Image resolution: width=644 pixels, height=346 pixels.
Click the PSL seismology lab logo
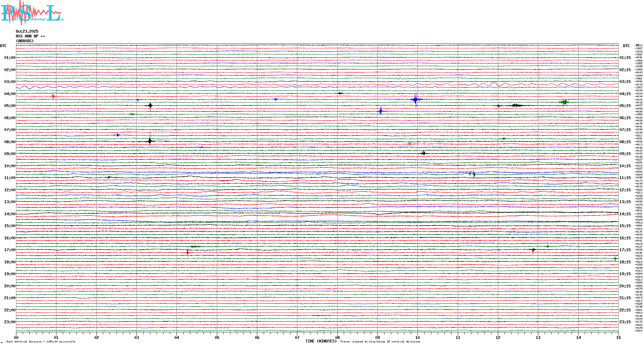32,13
